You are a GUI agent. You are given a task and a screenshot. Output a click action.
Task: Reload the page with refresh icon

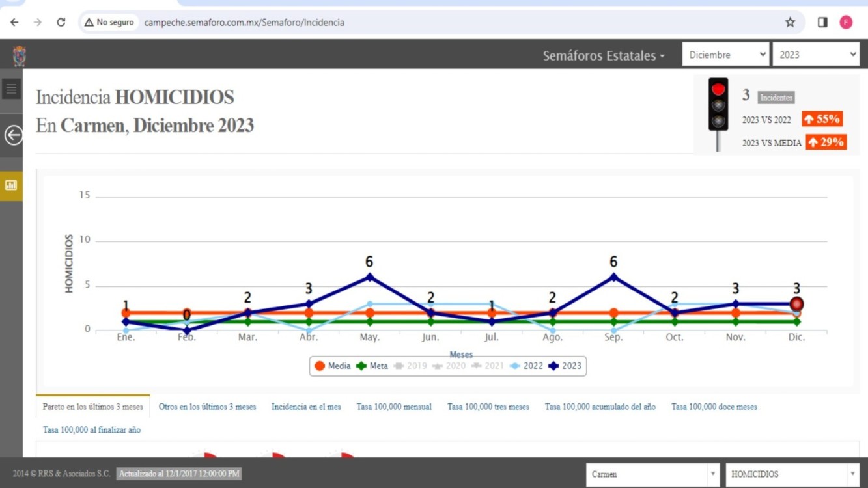pyautogui.click(x=61, y=22)
